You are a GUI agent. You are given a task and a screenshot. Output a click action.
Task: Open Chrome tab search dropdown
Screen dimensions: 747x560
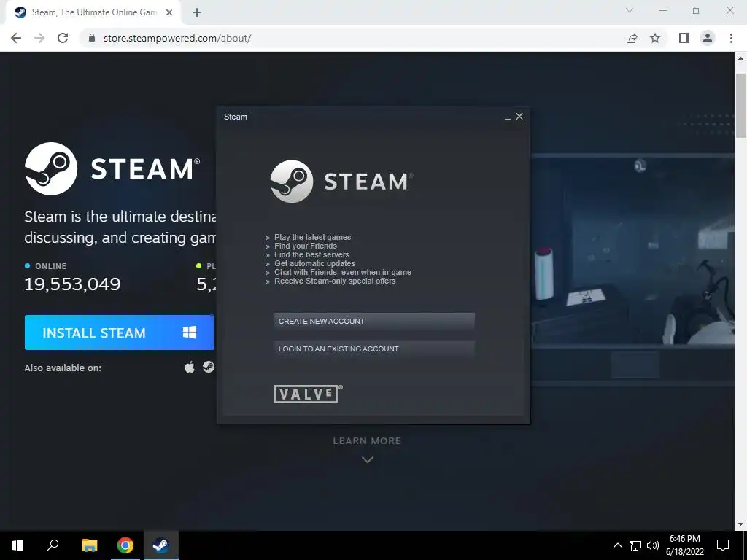click(x=630, y=10)
